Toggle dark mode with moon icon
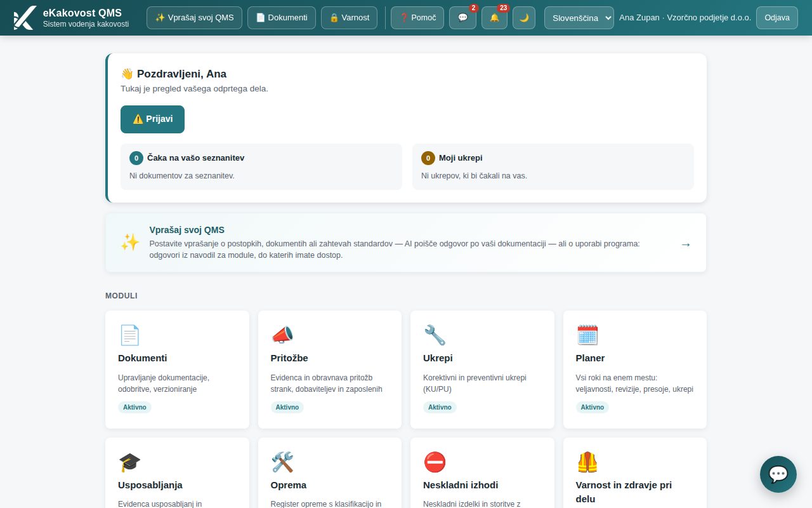 click(x=524, y=18)
